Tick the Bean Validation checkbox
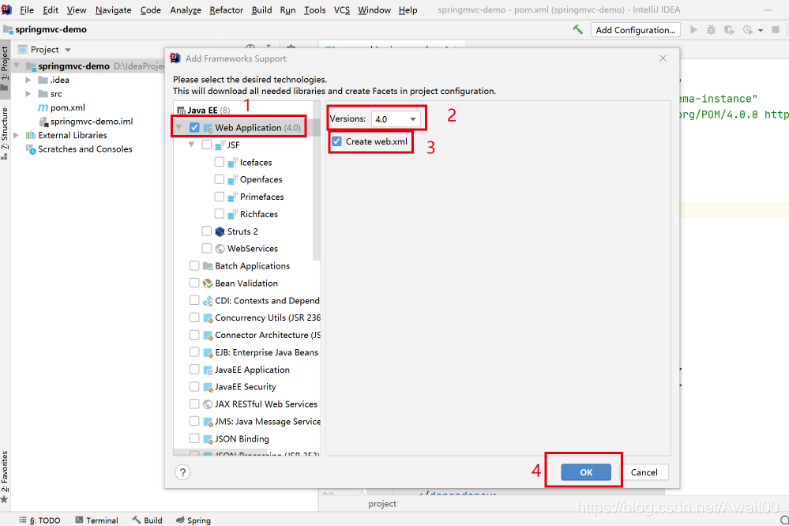This screenshot has height=526, width=789. [194, 283]
